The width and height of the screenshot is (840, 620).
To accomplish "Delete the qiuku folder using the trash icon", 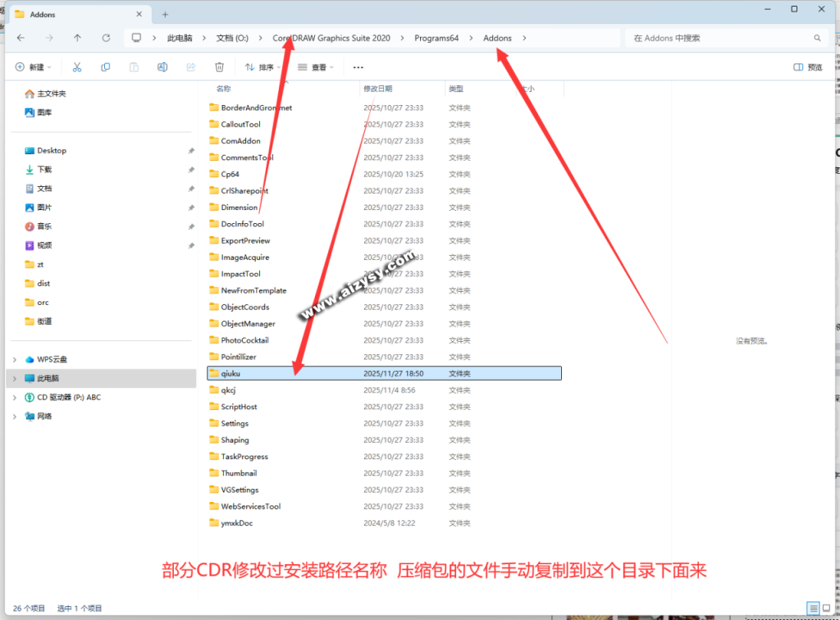I will [x=219, y=67].
